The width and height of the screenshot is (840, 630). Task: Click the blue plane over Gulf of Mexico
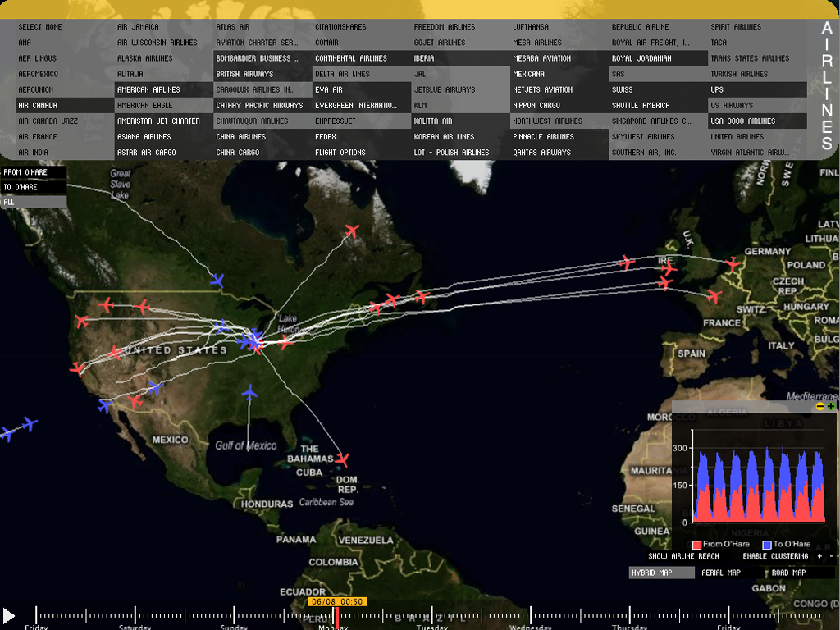click(x=250, y=394)
